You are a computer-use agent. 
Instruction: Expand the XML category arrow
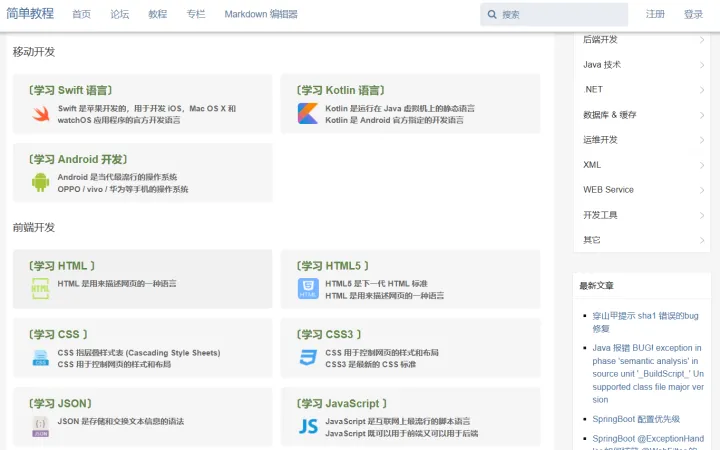click(702, 165)
